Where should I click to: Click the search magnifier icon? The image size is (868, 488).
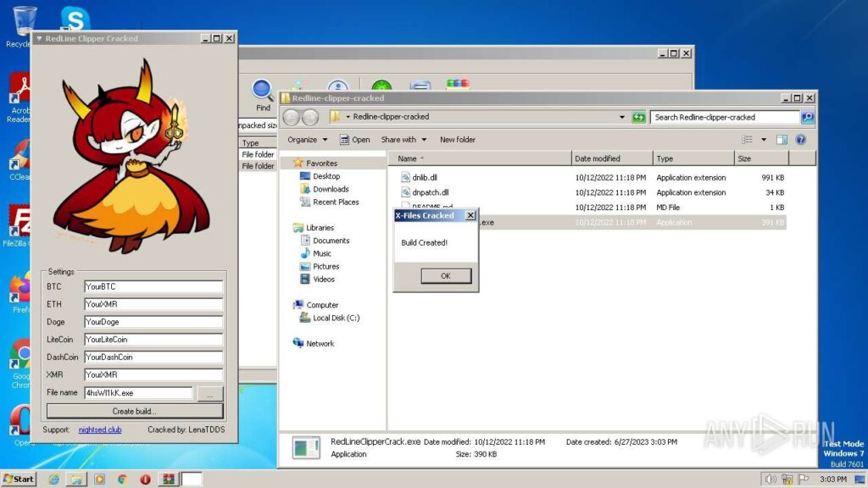click(807, 117)
